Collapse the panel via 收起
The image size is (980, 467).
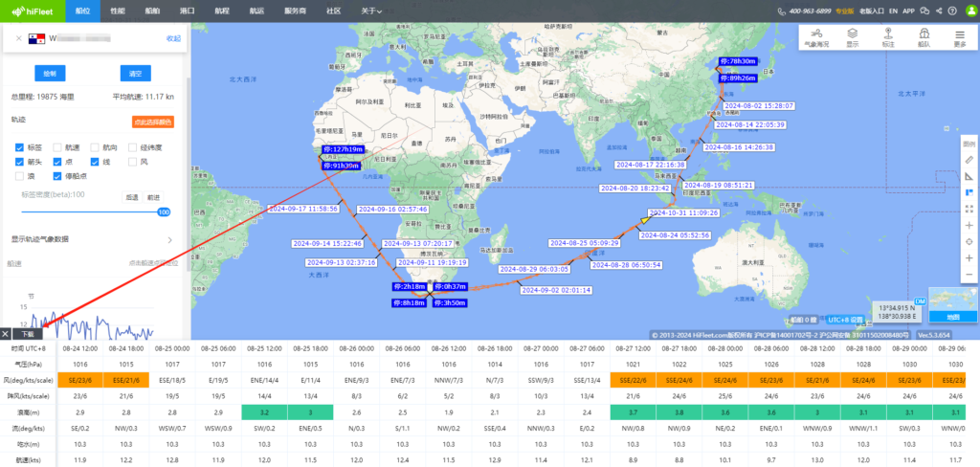[173, 38]
